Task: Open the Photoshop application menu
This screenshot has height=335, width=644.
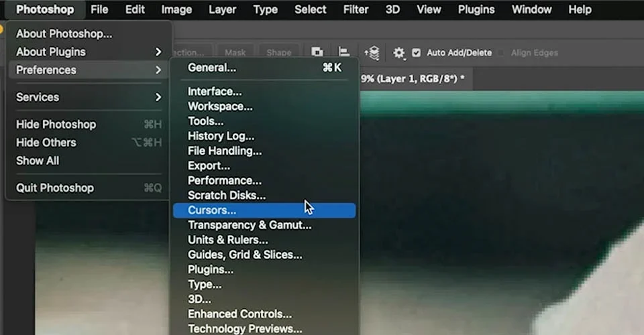Action: click(x=45, y=9)
